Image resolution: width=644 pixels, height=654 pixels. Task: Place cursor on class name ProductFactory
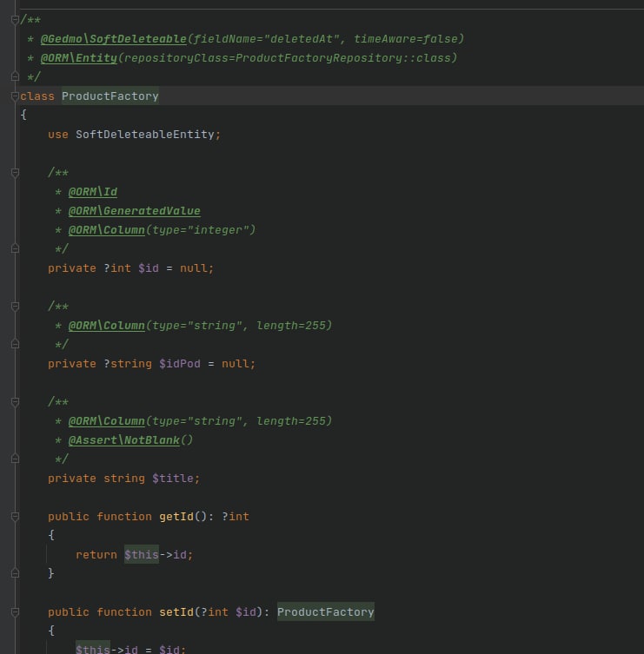[x=110, y=96]
